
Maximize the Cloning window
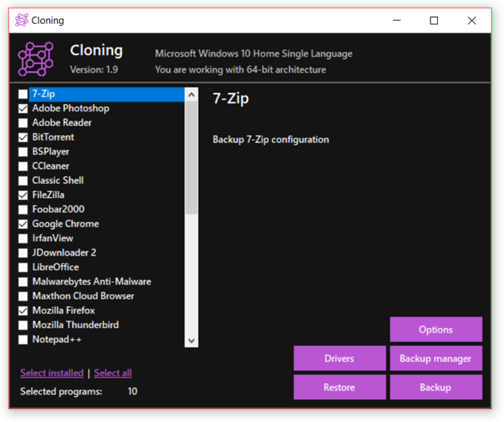[x=434, y=20]
